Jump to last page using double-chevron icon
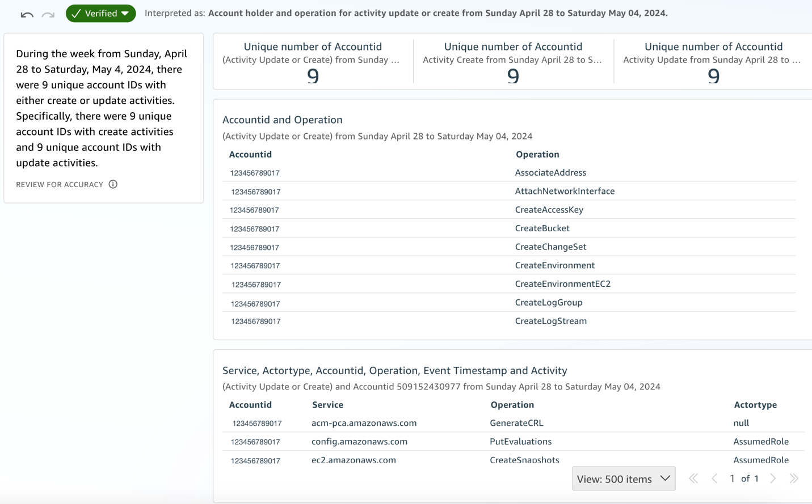This screenshot has width=812, height=504. pos(794,478)
